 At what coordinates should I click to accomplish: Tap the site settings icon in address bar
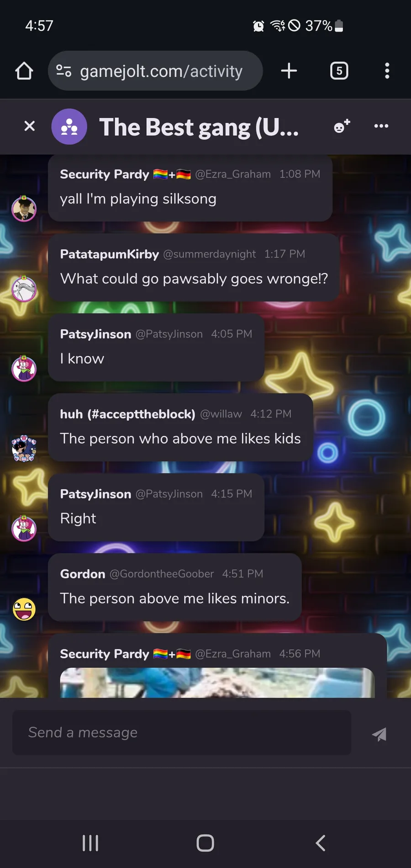(x=64, y=71)
